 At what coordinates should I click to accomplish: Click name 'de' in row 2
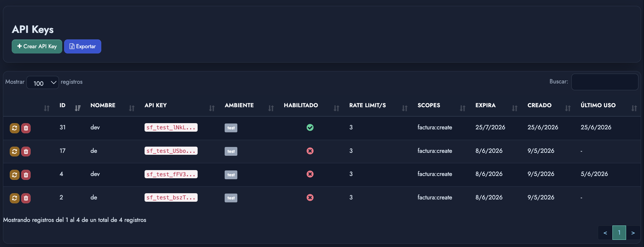click(94, 197)
